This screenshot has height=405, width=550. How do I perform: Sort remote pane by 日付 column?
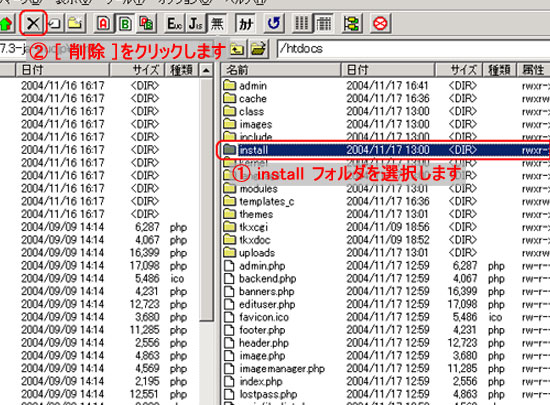[388, 70]
